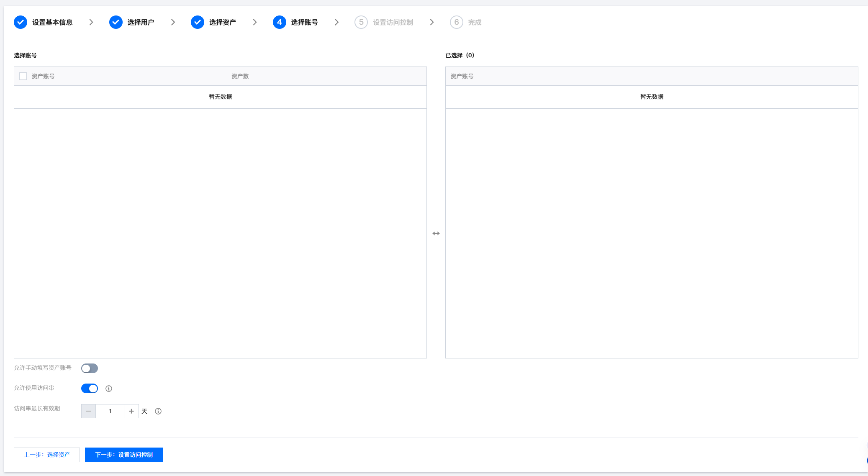Click the step 6 完成 number icon
This screenshot has width=868, height=476.
(457, 22)
